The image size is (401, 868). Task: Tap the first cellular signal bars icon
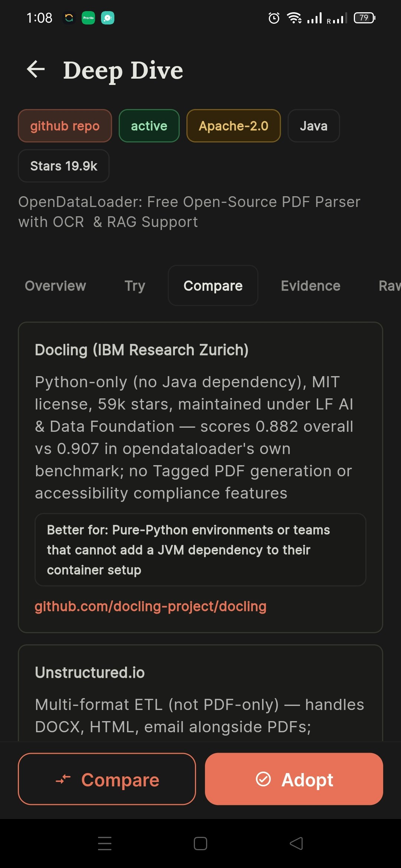pos(314,18)
